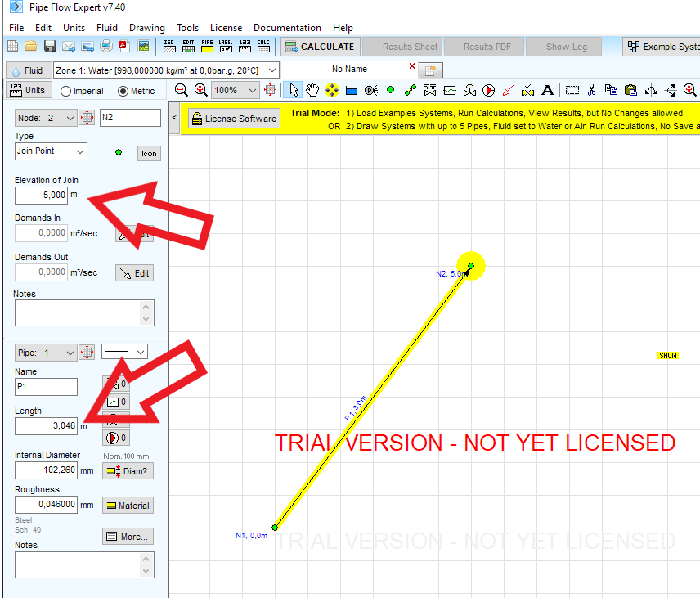Open the ISO drawing mode icon
Image resolution: width=700 pixels, height=598 pixels.
tap(169, 46)
